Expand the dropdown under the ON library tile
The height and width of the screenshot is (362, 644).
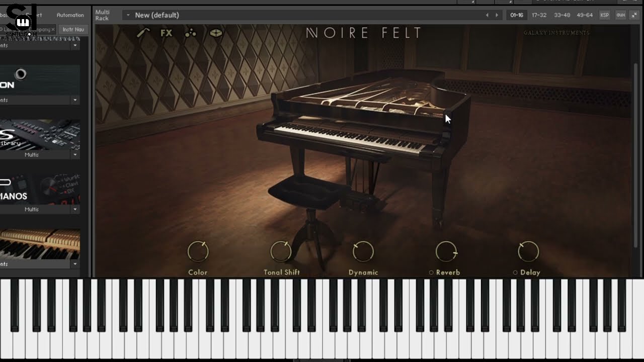pyautogui.click(x=75, y=100)
